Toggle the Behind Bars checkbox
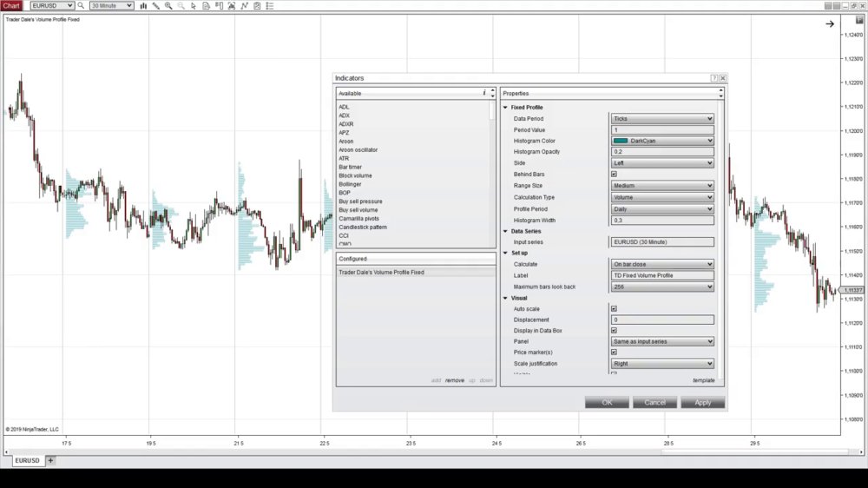The image size is (868, 488). pos(614,174)
